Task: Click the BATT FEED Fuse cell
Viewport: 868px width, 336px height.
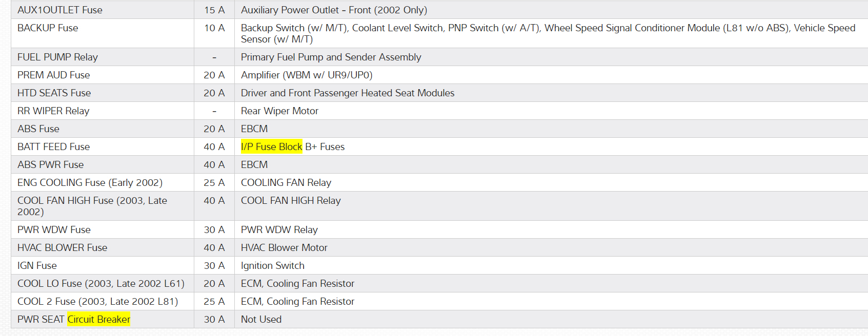Action: pos(53,147)
